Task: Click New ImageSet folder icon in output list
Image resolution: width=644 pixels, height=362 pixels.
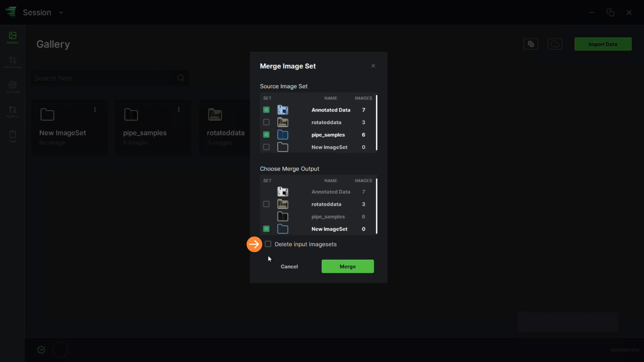Action: 283,229
